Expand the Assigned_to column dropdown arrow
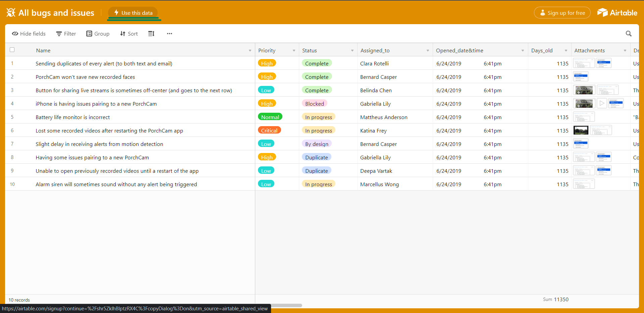Screen dimensions: 644x313 coord(428,51)
